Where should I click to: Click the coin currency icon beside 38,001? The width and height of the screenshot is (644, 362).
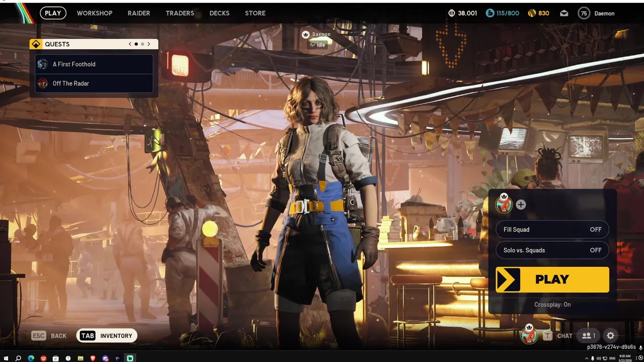(x=451, y=13)
